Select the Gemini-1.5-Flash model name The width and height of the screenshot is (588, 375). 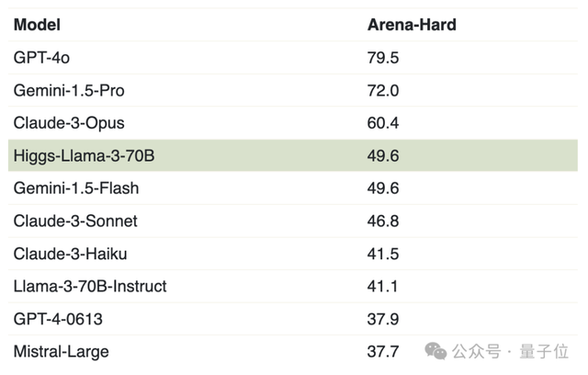(76, 188)
